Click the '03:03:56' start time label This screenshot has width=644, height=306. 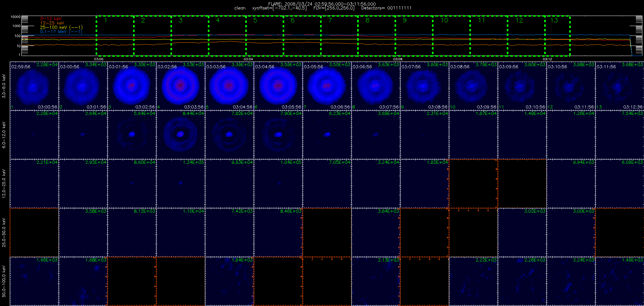[216, 67]
